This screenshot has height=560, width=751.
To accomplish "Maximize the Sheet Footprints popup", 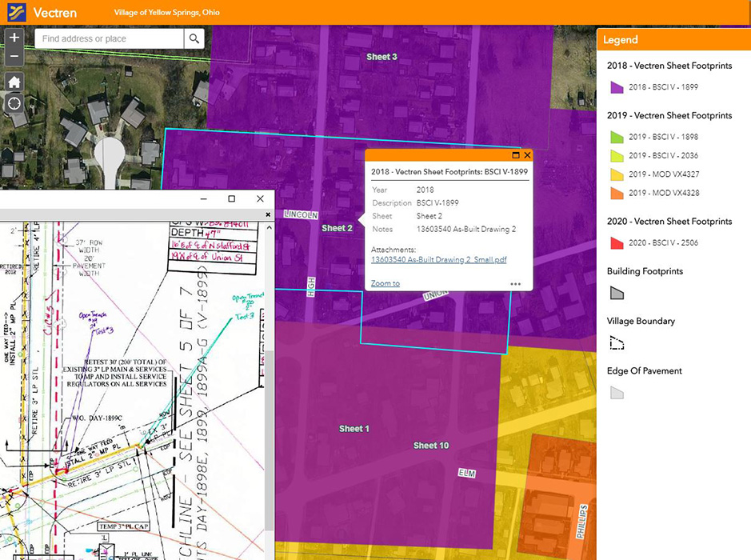I will point(516,155).
